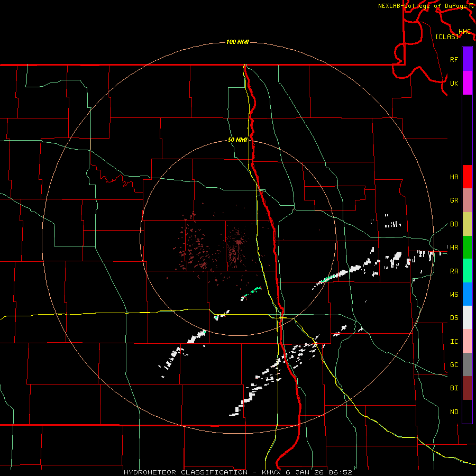Click the UK legend label
Screen dimensions: 476x476
tap(454, 83)
